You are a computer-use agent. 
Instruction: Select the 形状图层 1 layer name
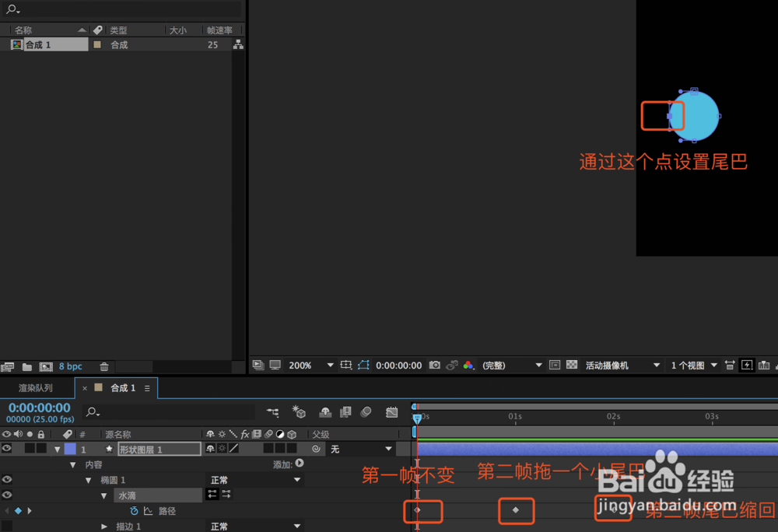pyautogui.click(x=159, y=450)
